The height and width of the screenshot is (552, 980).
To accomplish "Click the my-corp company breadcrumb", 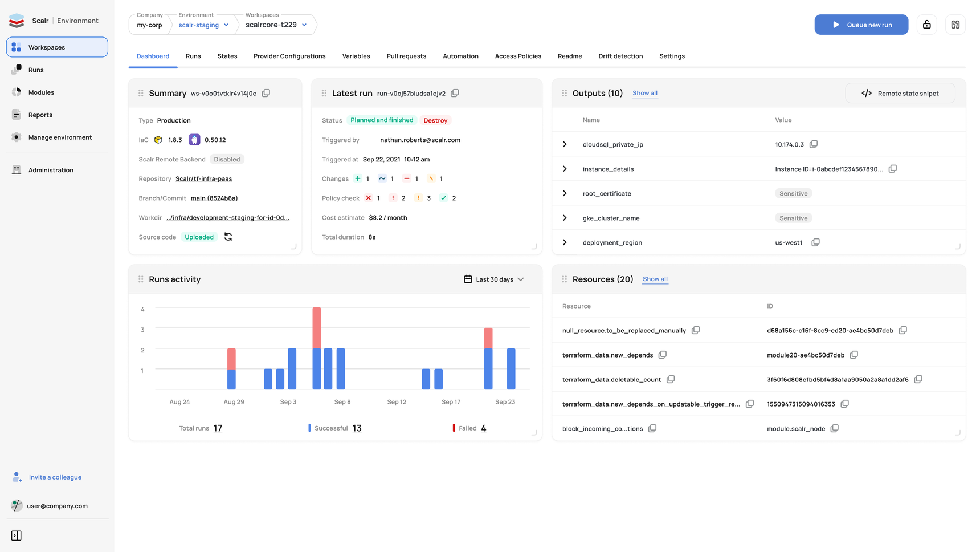I will click(x=149, y=25).
